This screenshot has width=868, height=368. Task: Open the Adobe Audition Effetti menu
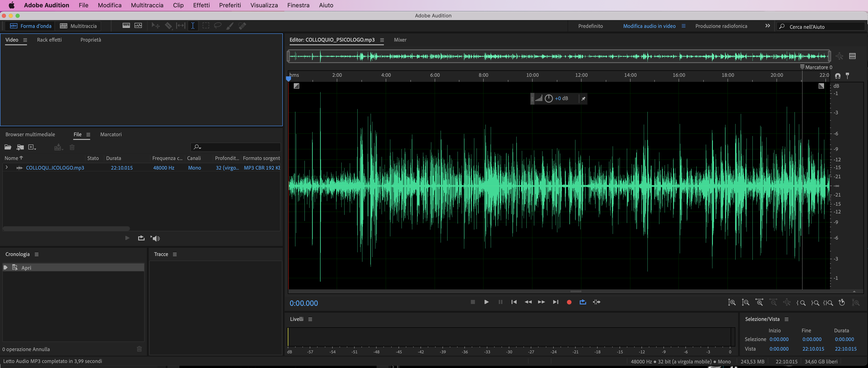pyautogui.click(x=201, y=5)
